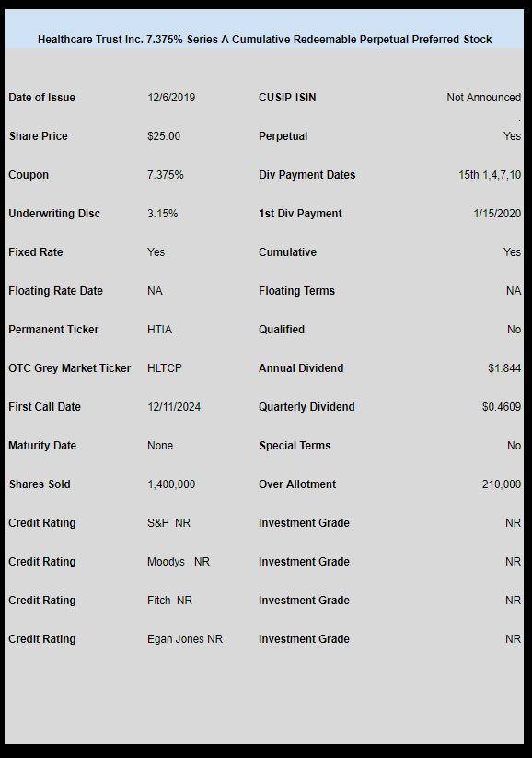Select Div Payment Dates value 15th 1,4,7,10
Image resolution: width=532 pixels, height=758 pixels.
(490, 175)
